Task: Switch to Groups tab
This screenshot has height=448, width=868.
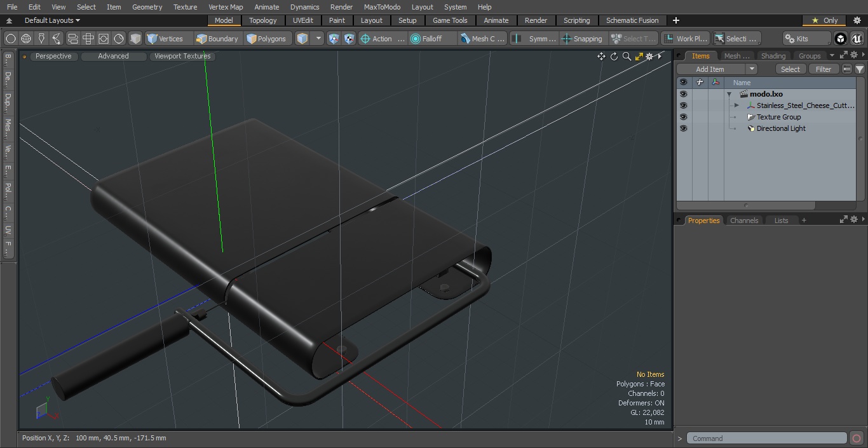Action: point(809,56)
